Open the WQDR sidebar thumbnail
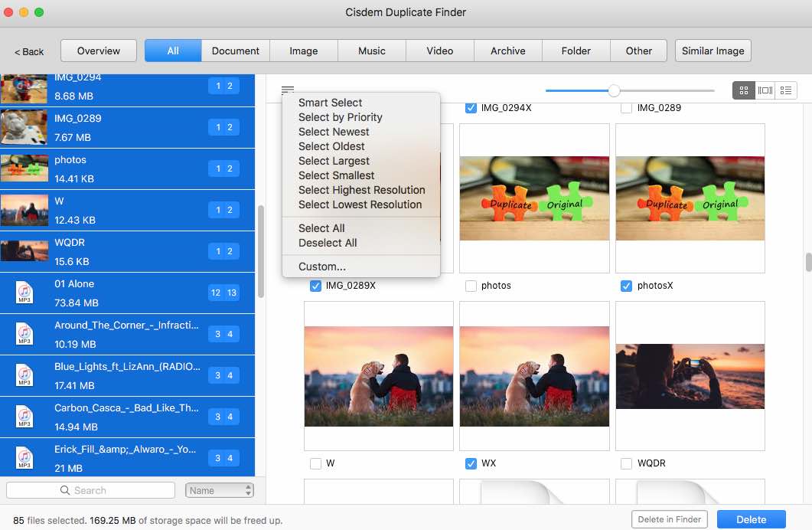Image resolution: width=812 pixels, height=530 pixels. pyautogui.click(x=24, y=252)
